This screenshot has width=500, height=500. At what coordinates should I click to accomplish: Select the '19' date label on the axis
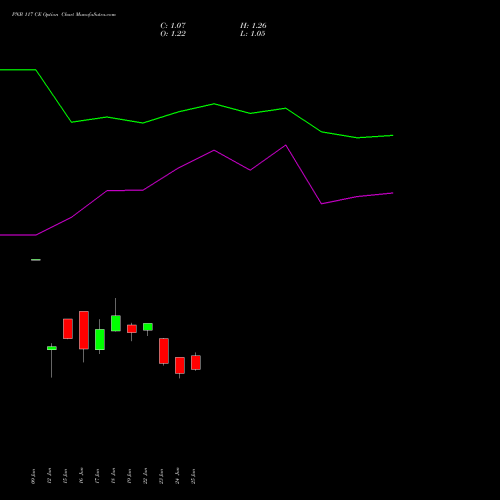129,476
